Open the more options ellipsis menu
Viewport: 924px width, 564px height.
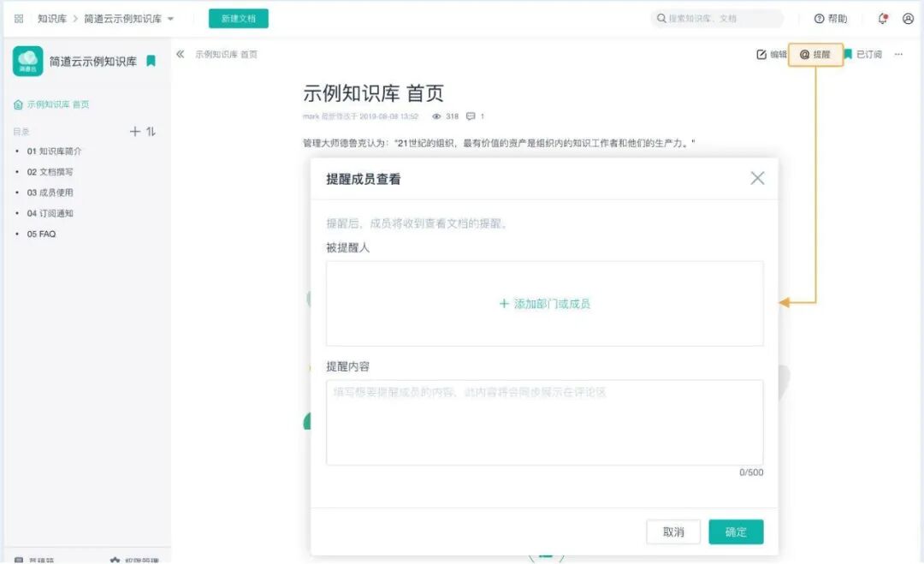(899, 54)
